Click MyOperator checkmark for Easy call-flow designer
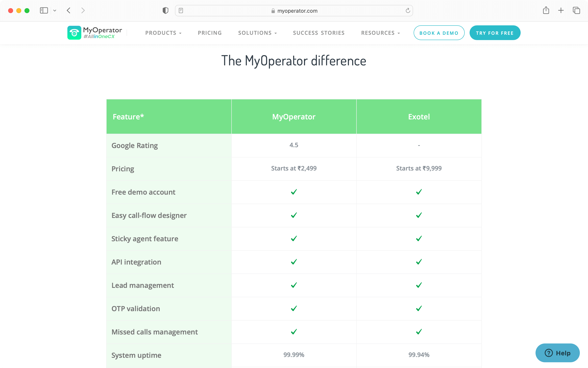 [294, 215]
